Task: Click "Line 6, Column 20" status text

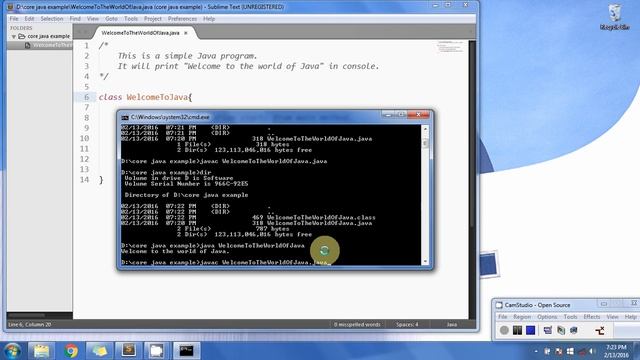Action: coord(30,324)
